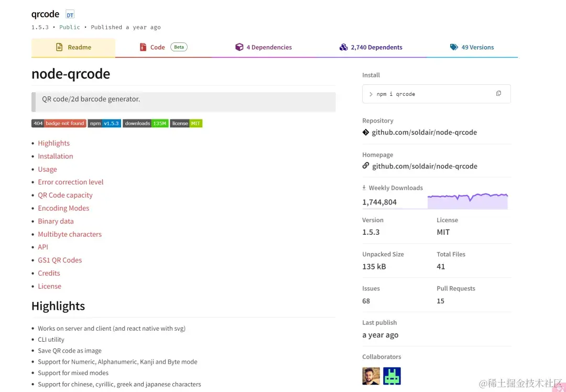Image resolution: width=566 pixels, height=392 pixels.
Task: Click the 404 badge not found badge
Action: coord(59,124)
